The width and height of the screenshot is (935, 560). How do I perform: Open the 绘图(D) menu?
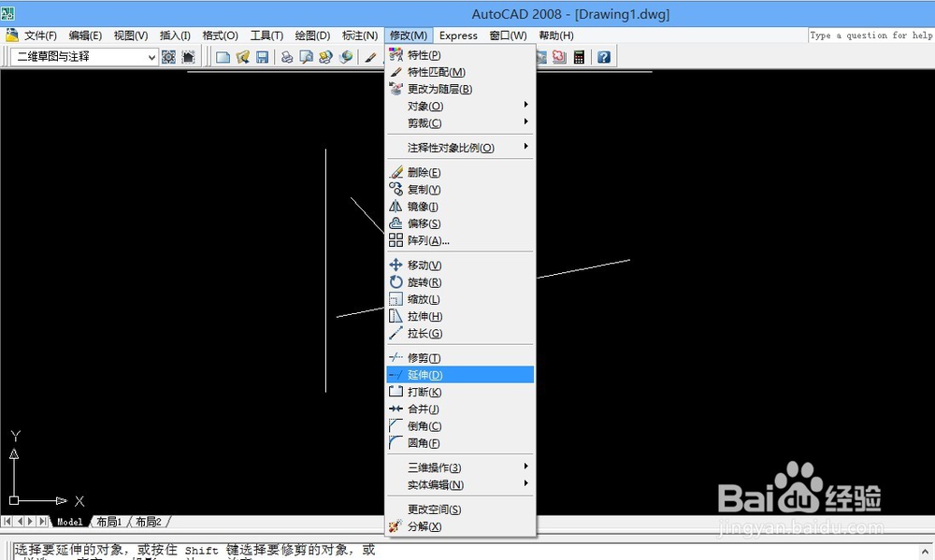[x=312, y=36]
